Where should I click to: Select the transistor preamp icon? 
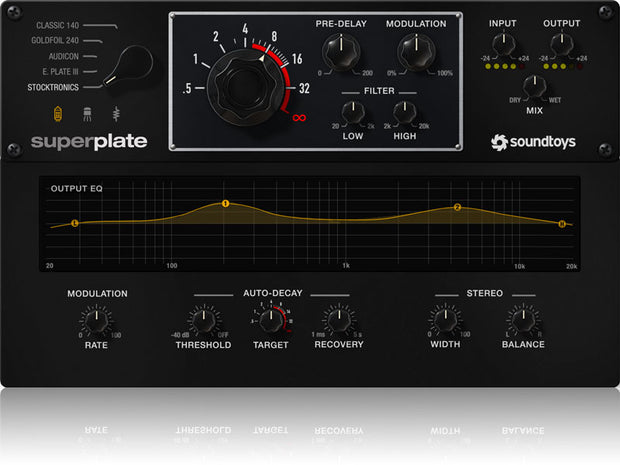pos(87,114)
